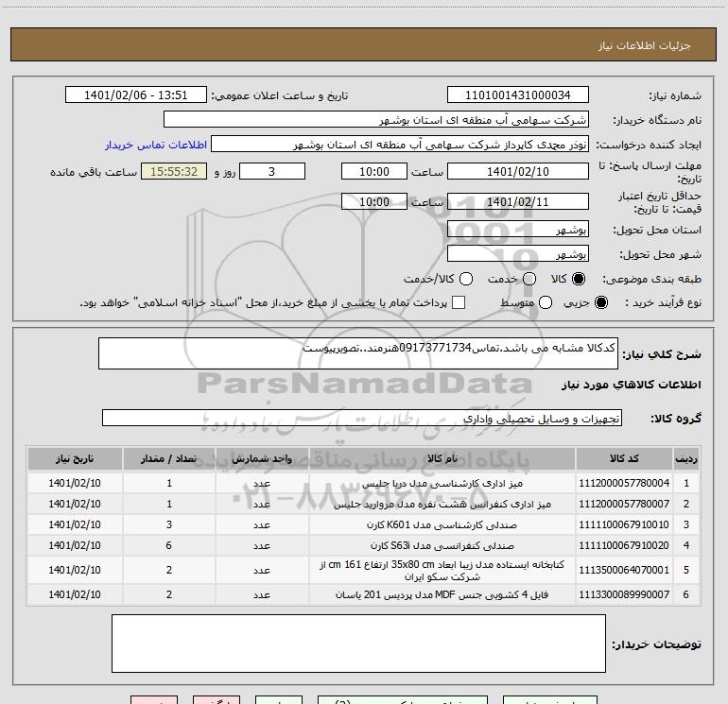Click the میز اداری کارشناسی مدل دریا item name
Viewport: 728px width, 704px height.
(442, 484)
